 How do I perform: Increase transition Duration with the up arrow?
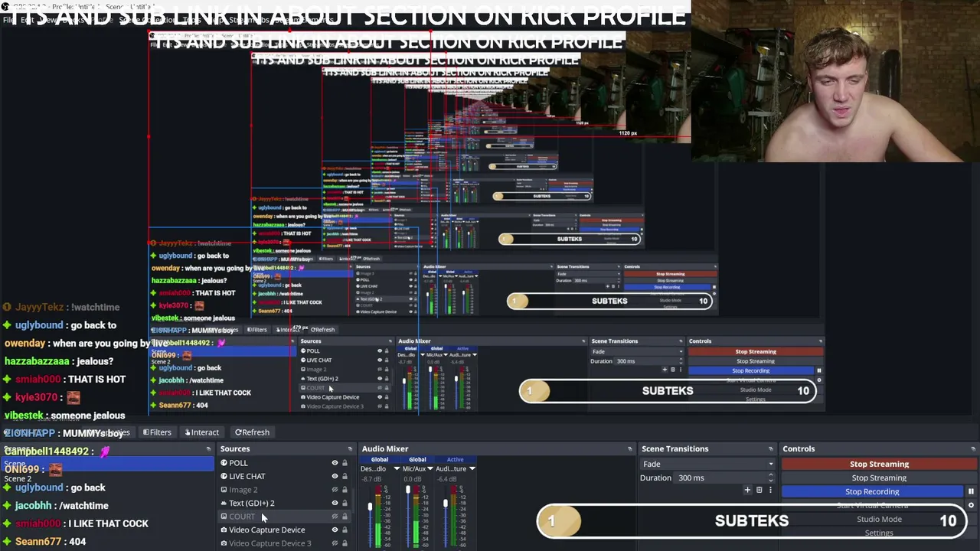click(x=771, y=475)
